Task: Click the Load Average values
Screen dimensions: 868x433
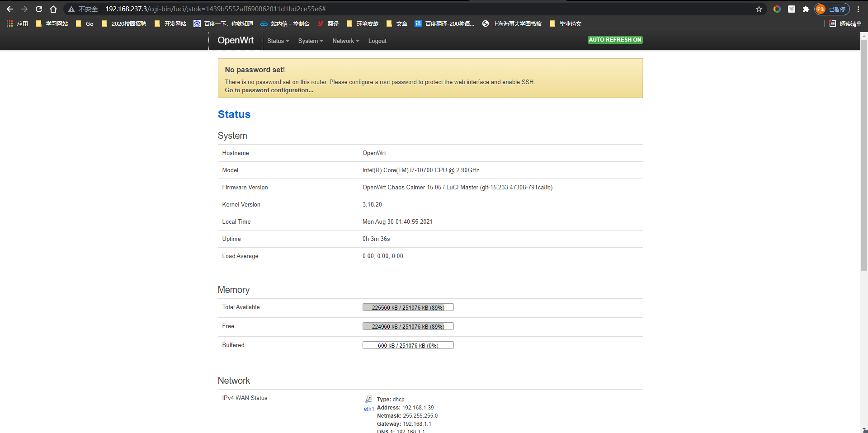Action: [x=383, y=256]
